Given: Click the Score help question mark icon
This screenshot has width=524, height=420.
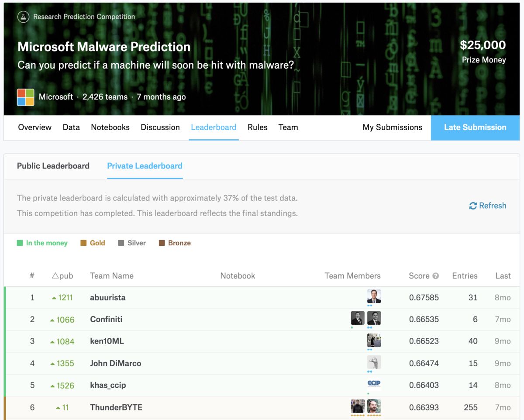Looking at the screenshot, I should pos(435,276).
